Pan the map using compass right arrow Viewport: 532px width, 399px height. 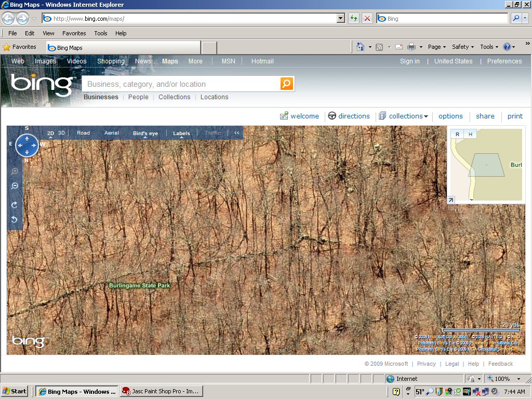34,145
